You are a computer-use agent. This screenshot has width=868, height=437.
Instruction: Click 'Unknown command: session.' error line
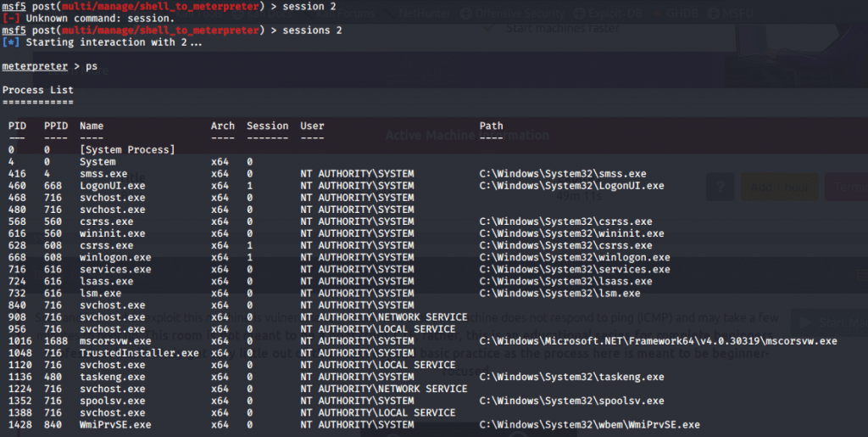100,19
